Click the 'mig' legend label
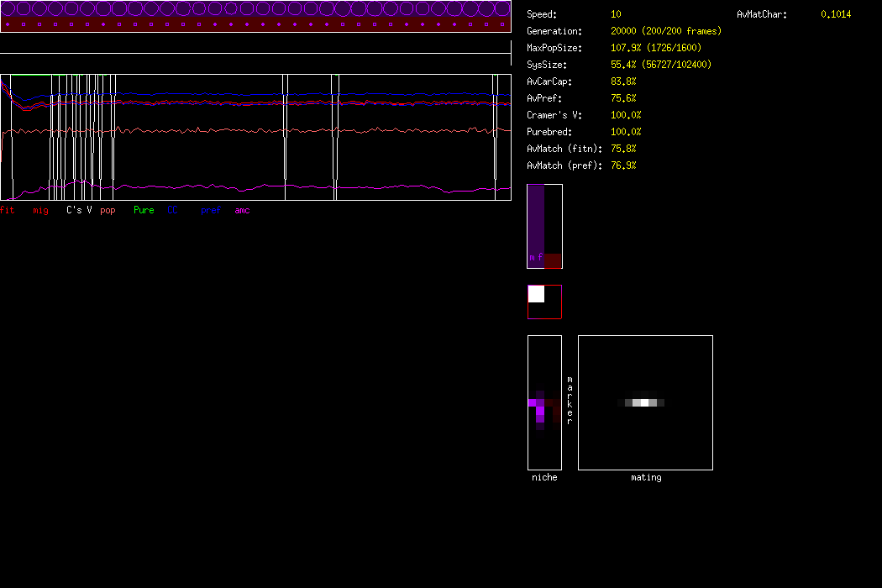This screenshot has height=588, width=882. point(40,210)
